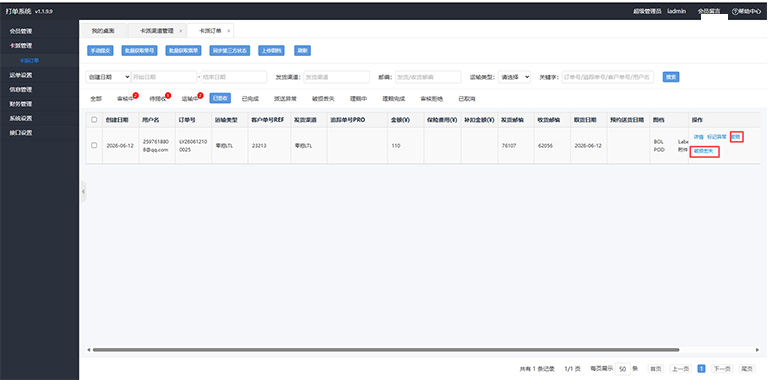Click the 结束日期 end date field

point(234,77)
